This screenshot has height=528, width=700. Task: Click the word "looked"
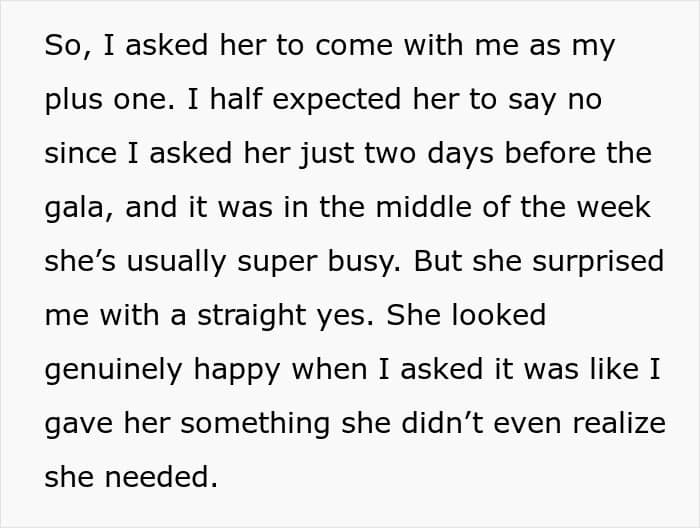coord(497,317)
